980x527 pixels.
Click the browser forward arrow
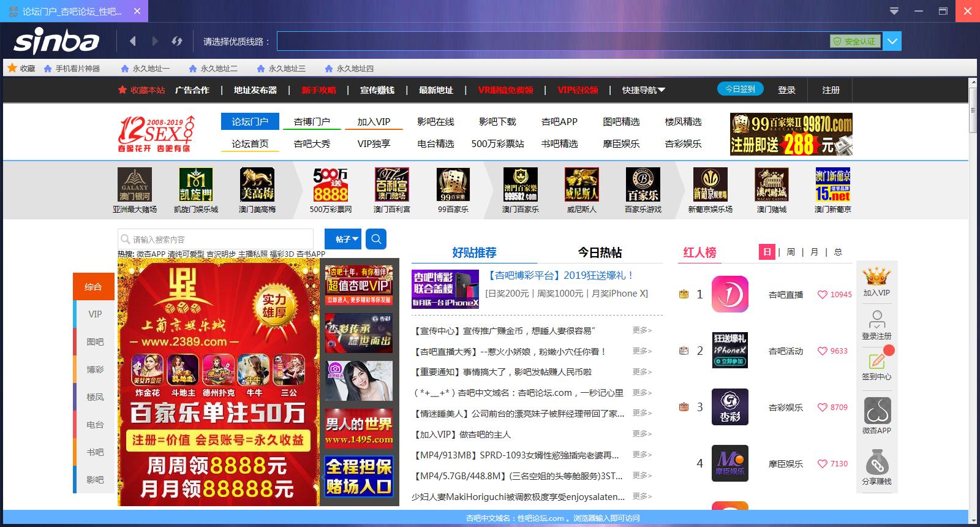(x=155, y=41)
